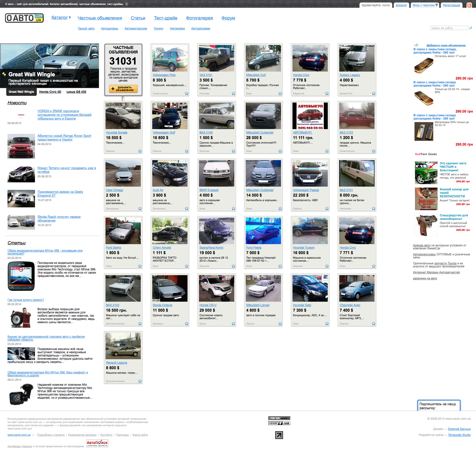Viewport: 476px width, 451px height.
Task: Open the 28 000 $ Mitsubishi Outlander title
Action: (x=260, y=133)
